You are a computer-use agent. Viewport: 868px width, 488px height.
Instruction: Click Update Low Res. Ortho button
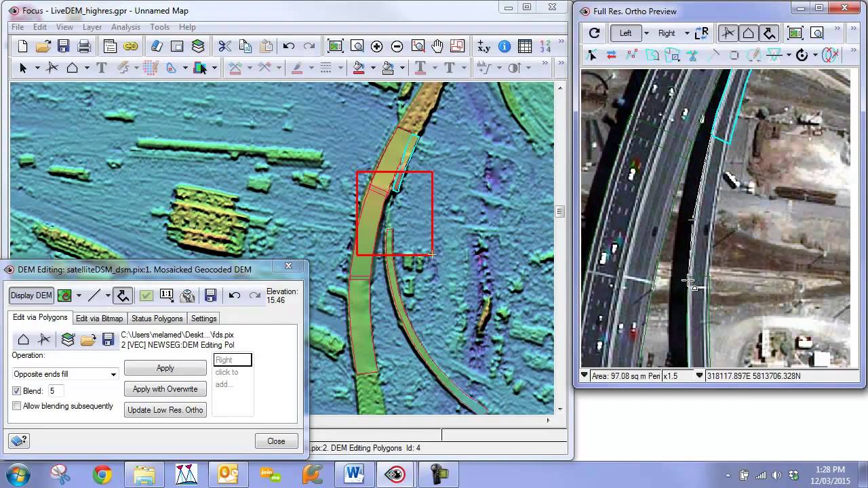pos(165,410)
